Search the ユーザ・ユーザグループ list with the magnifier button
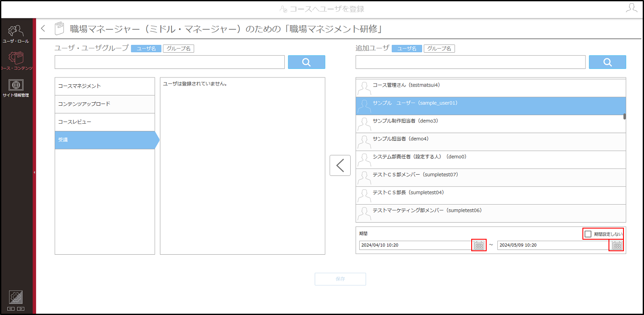Image resolution: width=644 pixels, height=315 pixels. coord(307,62)
